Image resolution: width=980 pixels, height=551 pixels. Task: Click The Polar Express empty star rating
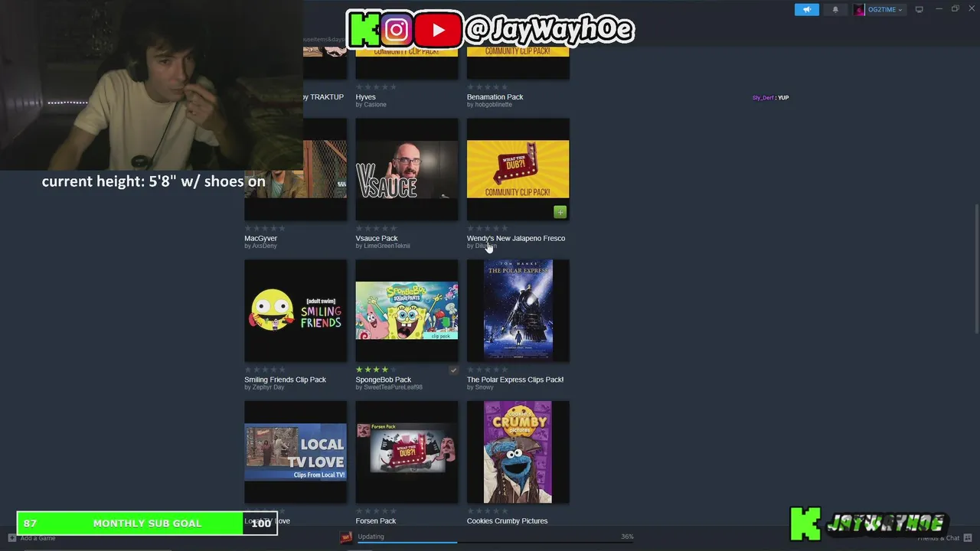488,370
